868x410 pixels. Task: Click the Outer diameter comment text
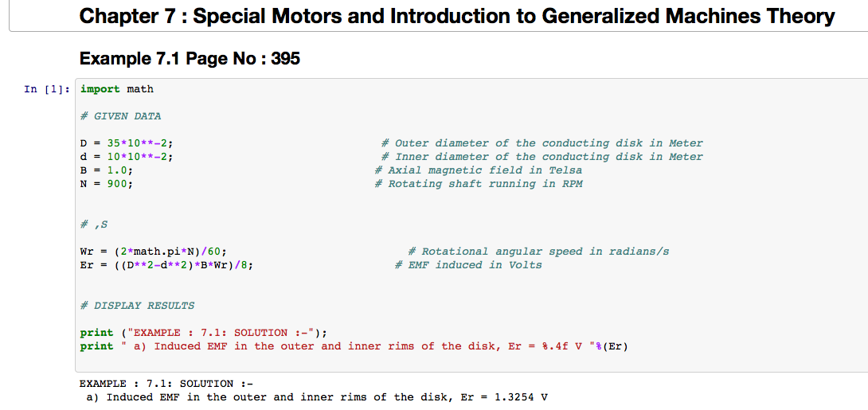coord(549,143)
